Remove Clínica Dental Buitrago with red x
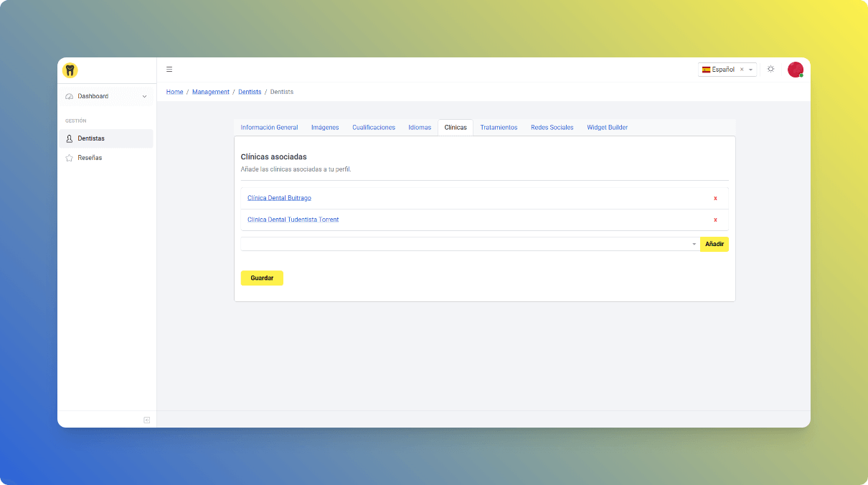Viewport: 868px width, 485px height. (x=715, y=199)
